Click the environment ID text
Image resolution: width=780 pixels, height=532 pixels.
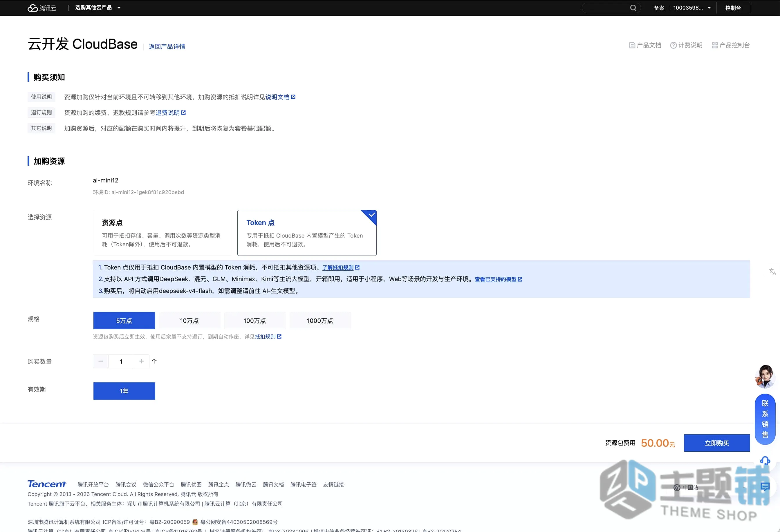point(138,192)
